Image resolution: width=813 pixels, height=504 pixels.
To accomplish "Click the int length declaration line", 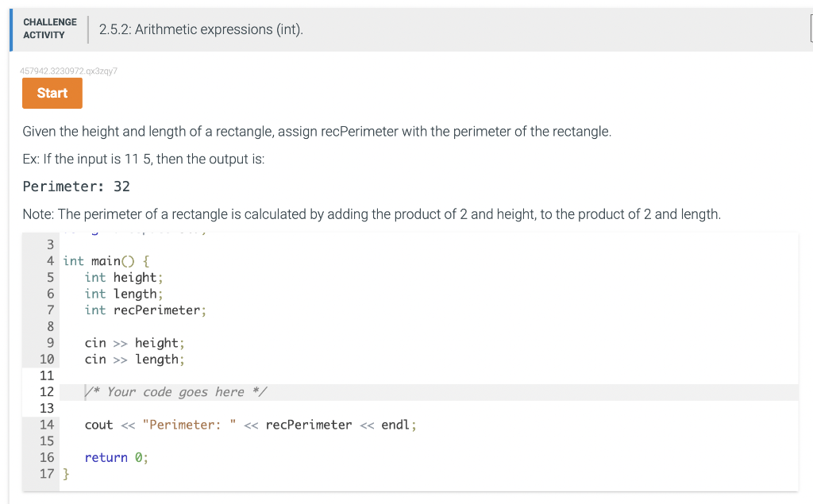I will coord(125,293).
